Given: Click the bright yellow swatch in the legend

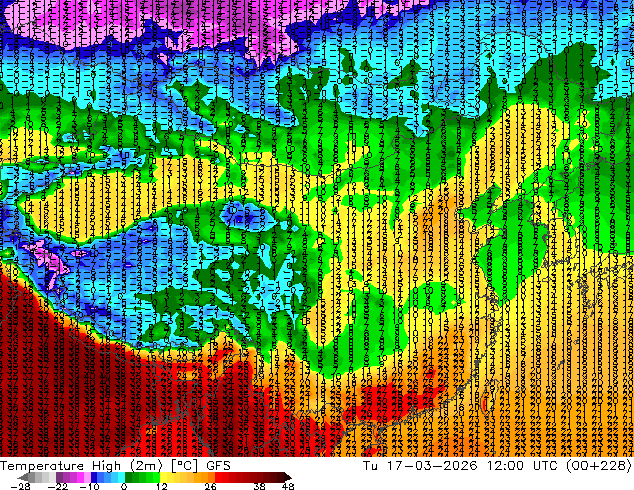Looking at the screenshot, I should pyautogui.click(x=163, y=477).
